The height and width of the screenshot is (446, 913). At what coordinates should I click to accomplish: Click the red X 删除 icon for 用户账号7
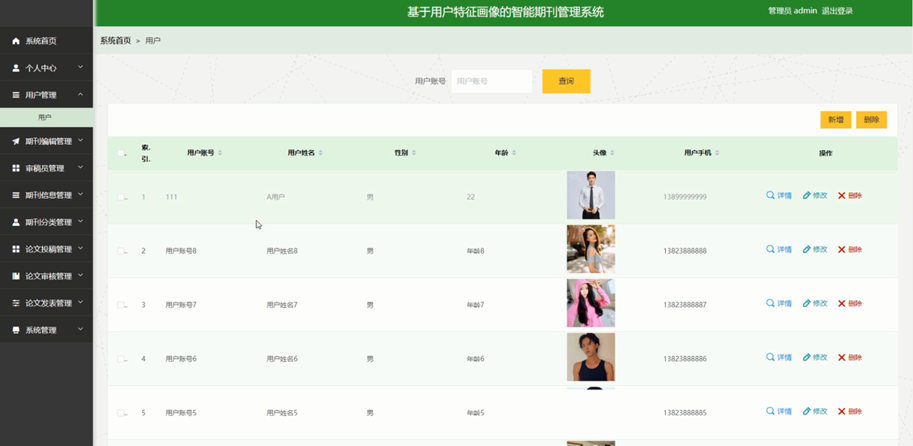[x=842, y=304]
